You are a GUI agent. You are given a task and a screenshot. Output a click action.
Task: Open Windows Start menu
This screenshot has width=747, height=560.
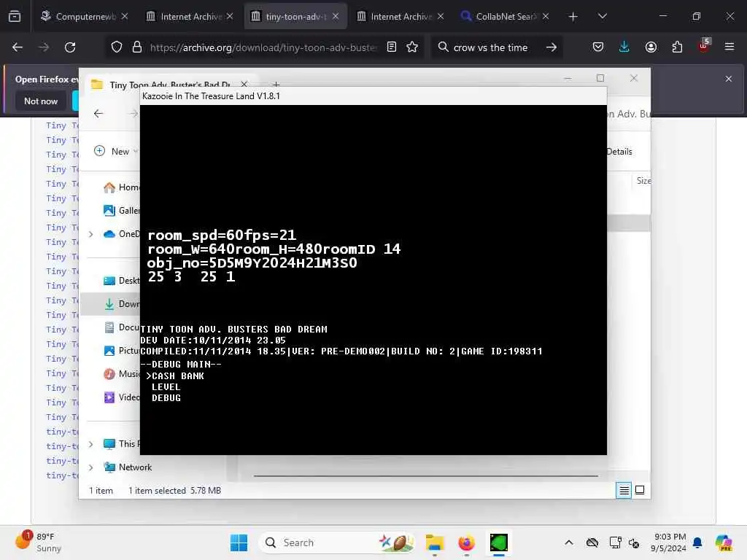click(x=239, y=542)
